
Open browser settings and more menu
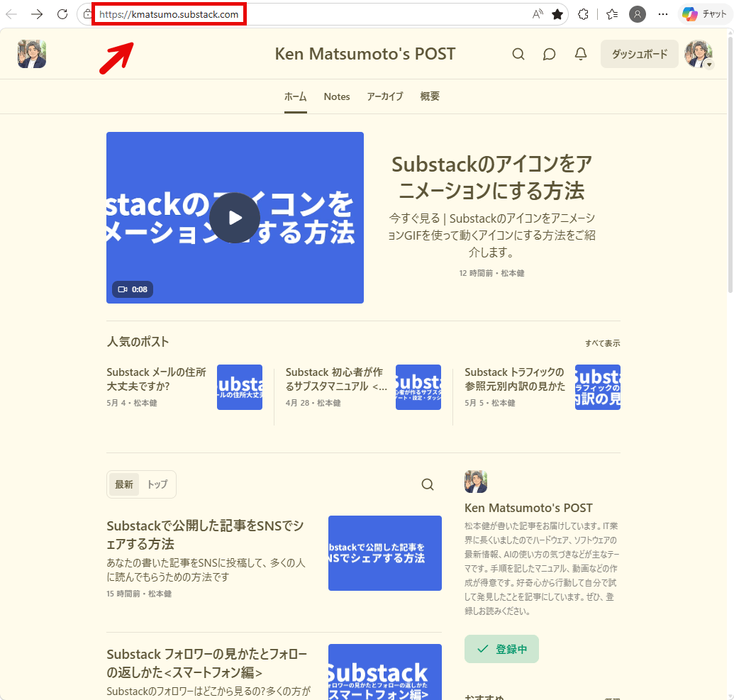point(663,14)
